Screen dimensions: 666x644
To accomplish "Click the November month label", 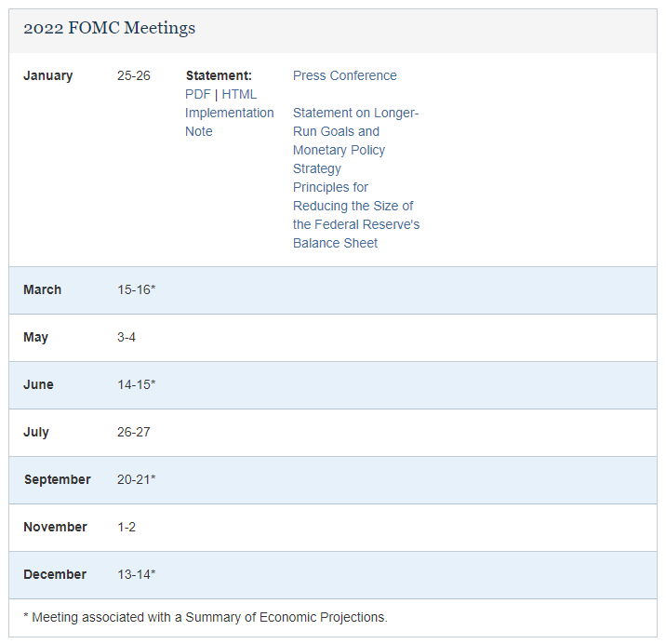I will tap(55, 527).
